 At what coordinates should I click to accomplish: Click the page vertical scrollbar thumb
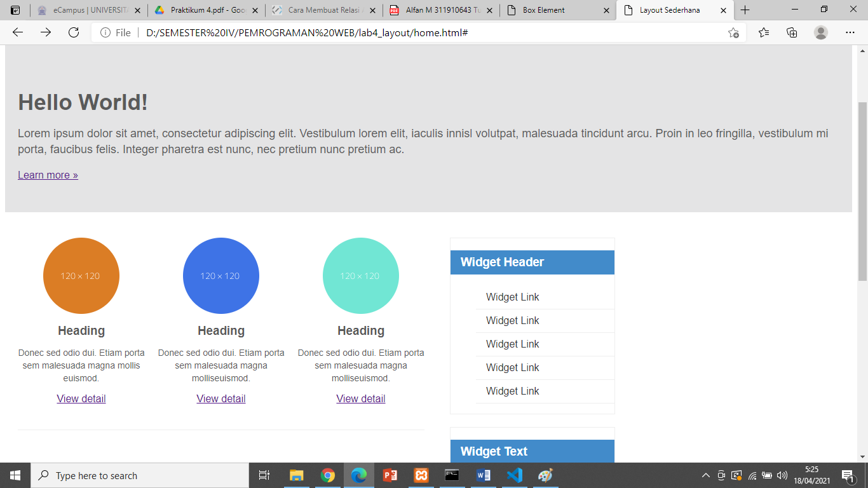click(862, 191)
